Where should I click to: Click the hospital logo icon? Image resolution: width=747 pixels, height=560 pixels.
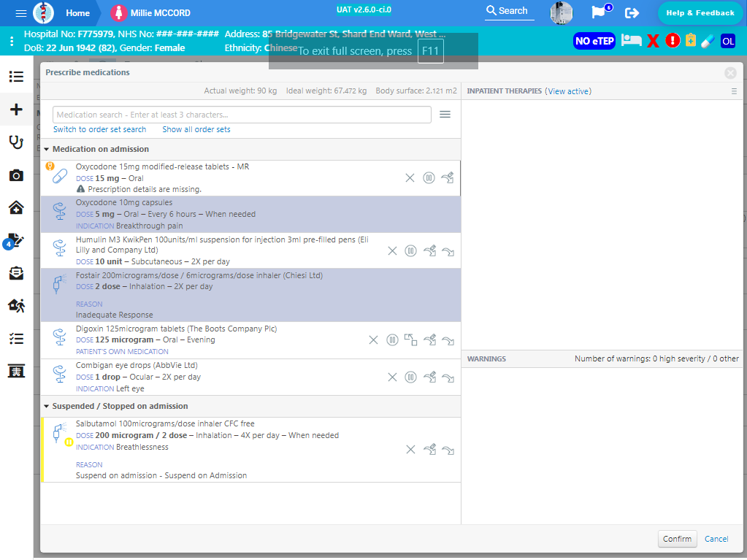(43, 13)
